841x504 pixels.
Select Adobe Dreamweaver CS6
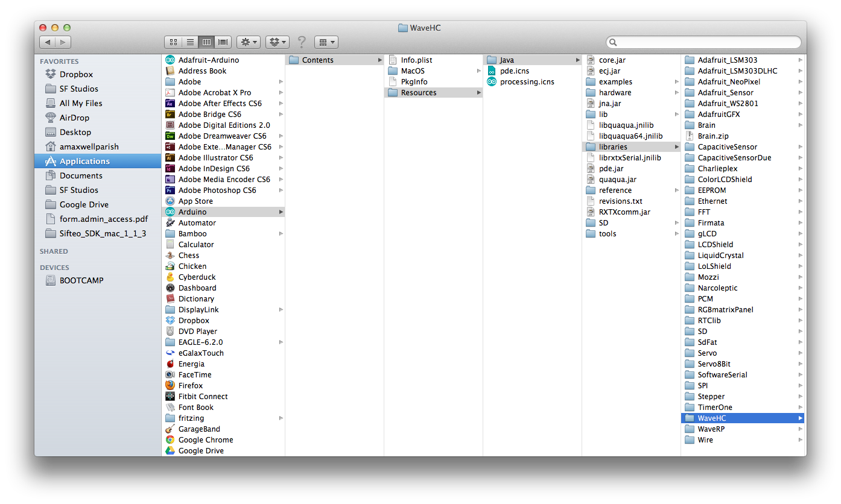click(x=223, y=136)
